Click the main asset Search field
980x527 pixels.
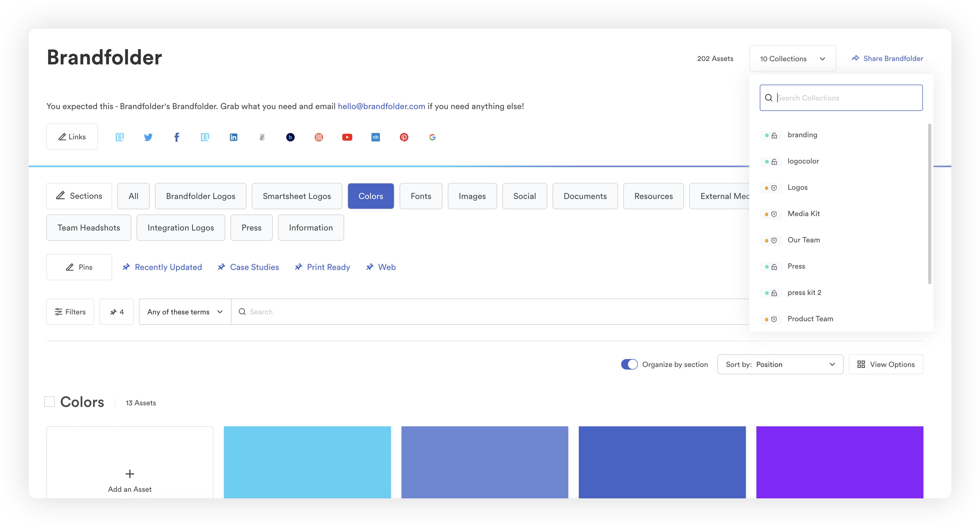(490, 311)
